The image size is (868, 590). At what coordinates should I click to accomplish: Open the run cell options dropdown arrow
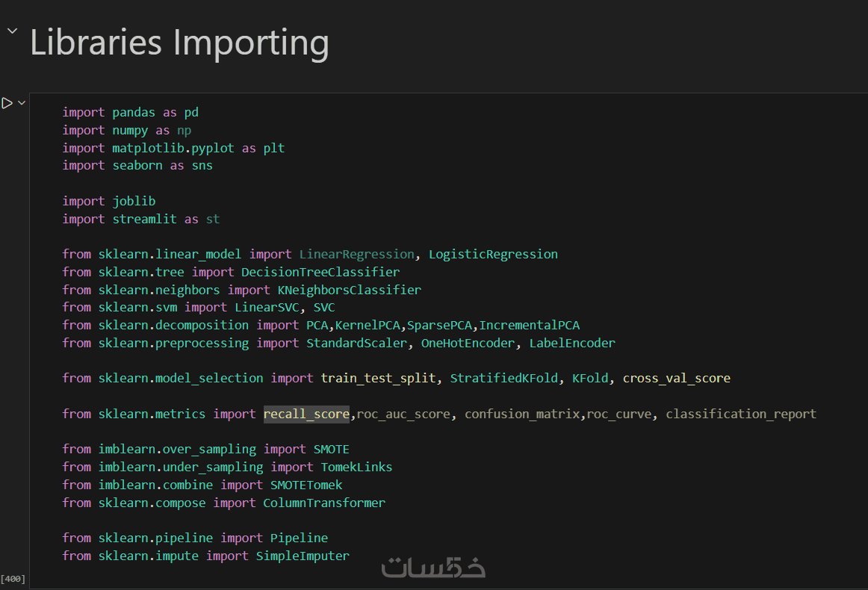pos(22,103)
